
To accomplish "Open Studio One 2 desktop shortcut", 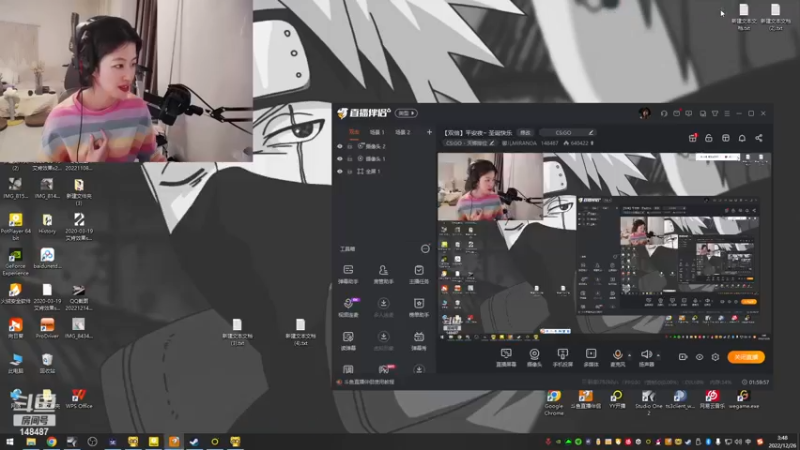I will click(648, 403).
